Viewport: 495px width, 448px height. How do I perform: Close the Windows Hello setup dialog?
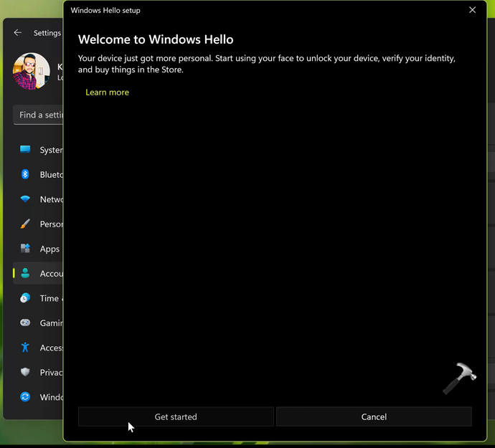click(472, 10)
